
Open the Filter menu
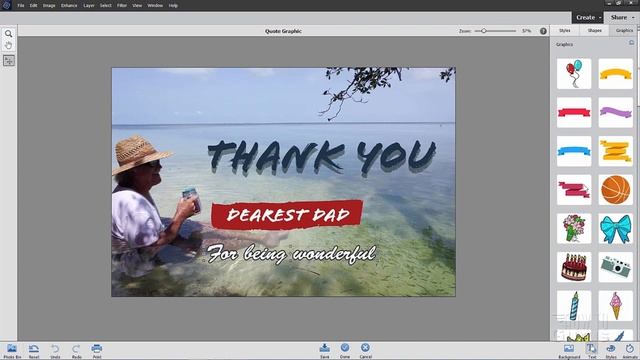click(x=122, y=6)
